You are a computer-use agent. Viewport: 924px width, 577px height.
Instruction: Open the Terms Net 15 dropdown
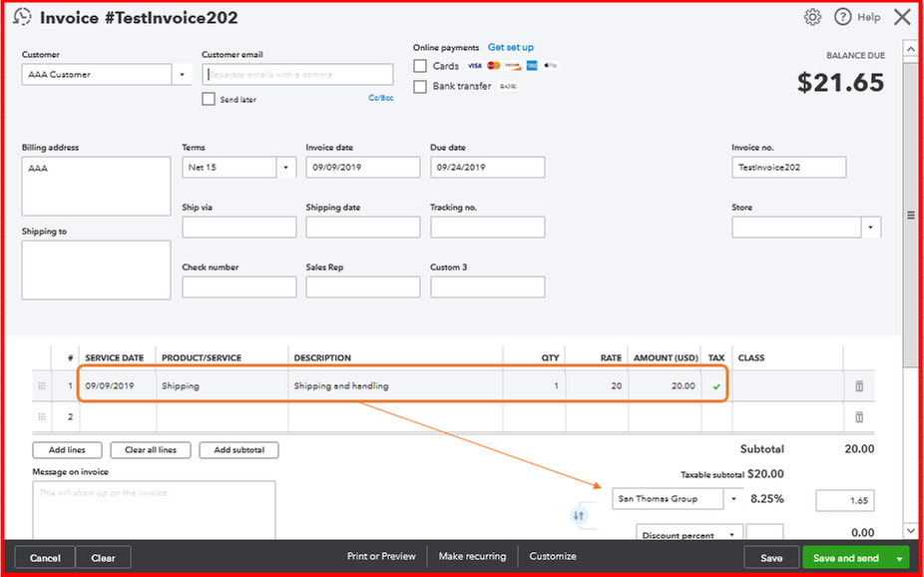(x=285, y=168)
